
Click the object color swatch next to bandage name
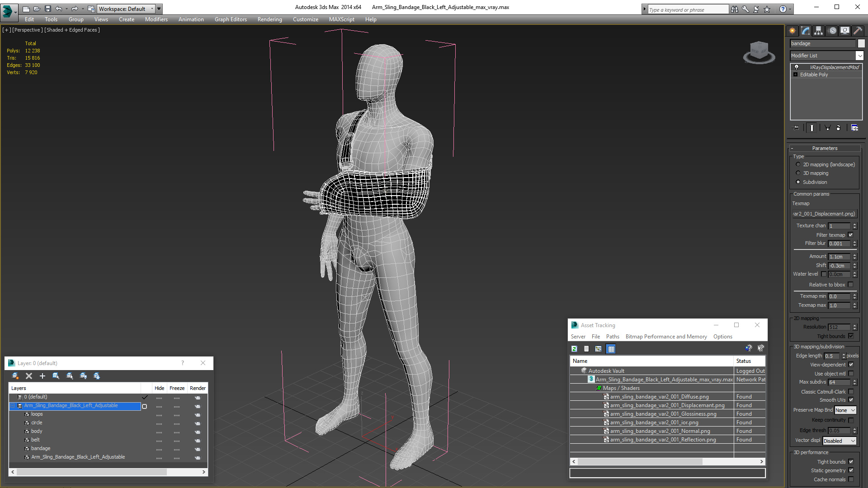point(861,43)
